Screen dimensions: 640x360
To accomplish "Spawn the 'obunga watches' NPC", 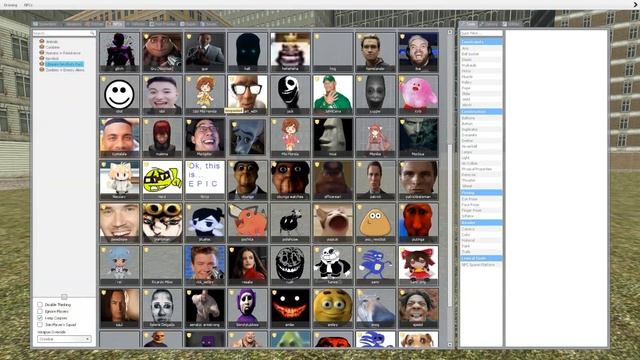I will tap(290, 180).
